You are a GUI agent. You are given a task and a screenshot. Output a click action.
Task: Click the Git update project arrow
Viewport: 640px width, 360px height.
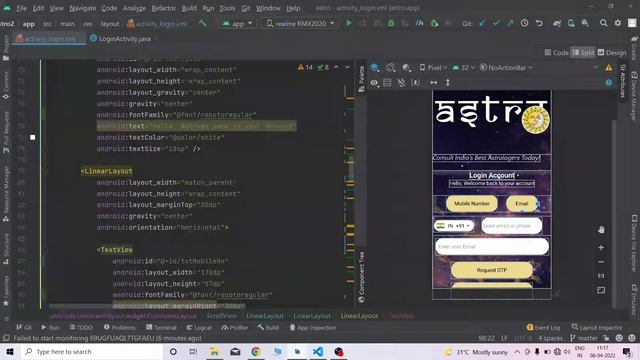click(x=482, y=23)
